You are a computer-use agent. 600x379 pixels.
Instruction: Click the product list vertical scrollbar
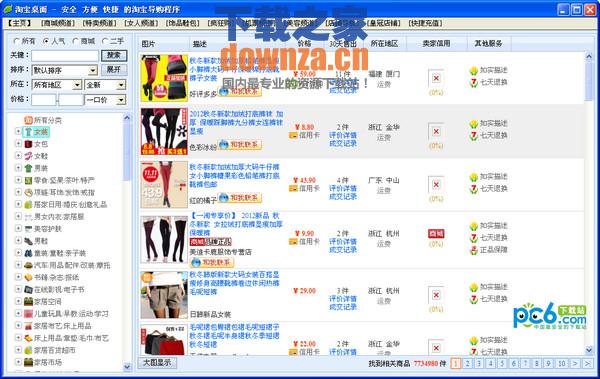589,203
